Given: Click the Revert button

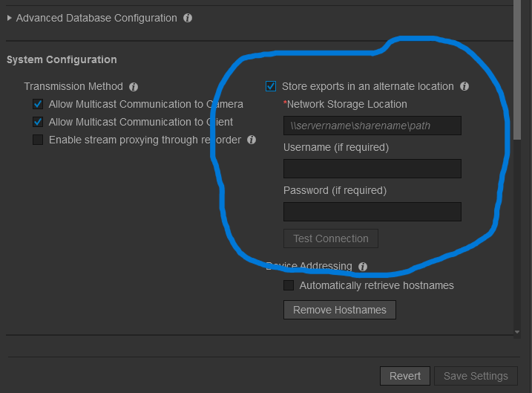Looking at the screenshot, I should tap(404, 376).
